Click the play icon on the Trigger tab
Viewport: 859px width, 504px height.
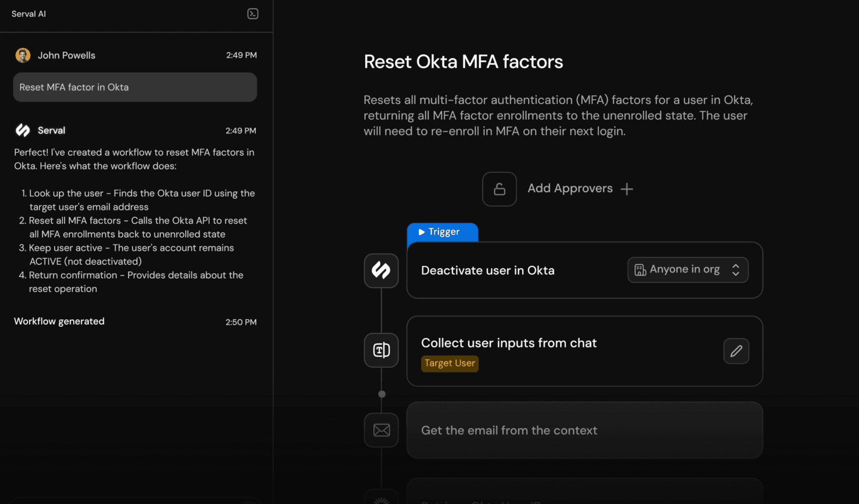(x=422, y=232)
